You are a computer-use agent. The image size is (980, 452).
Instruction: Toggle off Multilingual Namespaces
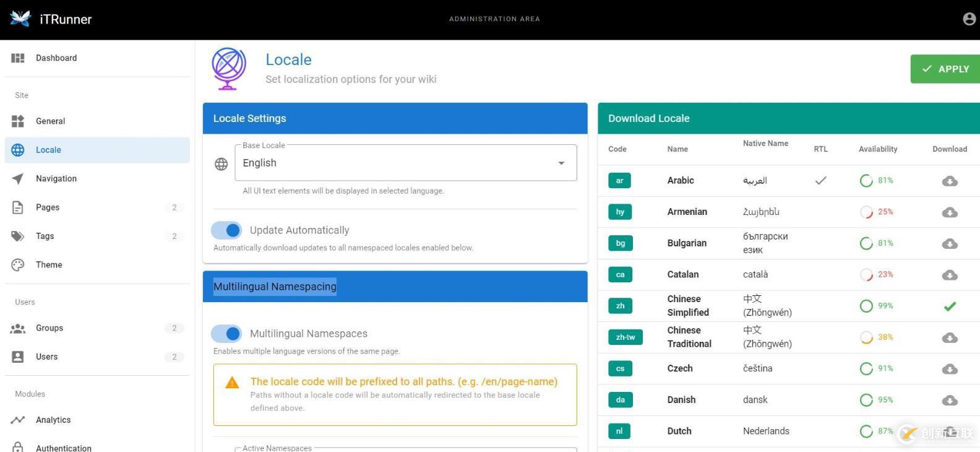(226, 334)
